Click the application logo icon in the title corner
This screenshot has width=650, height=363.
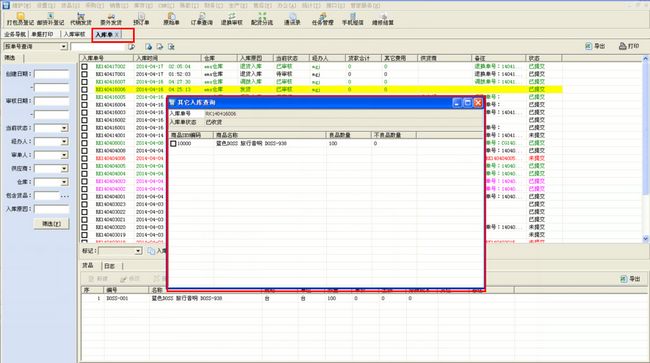5,5
